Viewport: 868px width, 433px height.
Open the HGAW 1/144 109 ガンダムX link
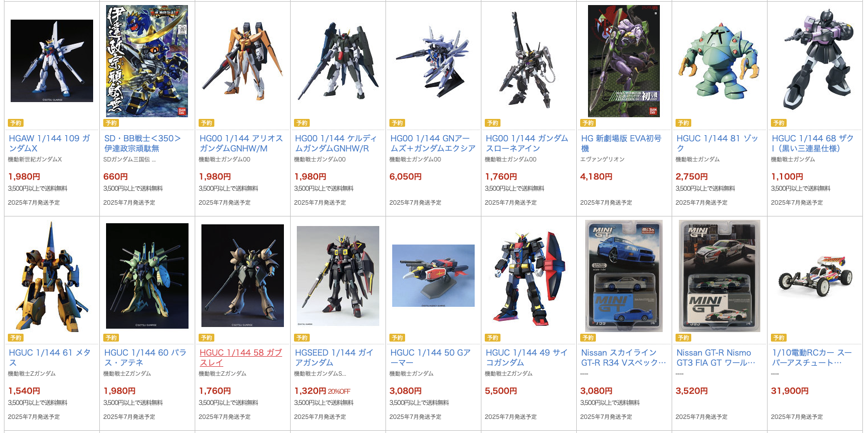(49, 143)
